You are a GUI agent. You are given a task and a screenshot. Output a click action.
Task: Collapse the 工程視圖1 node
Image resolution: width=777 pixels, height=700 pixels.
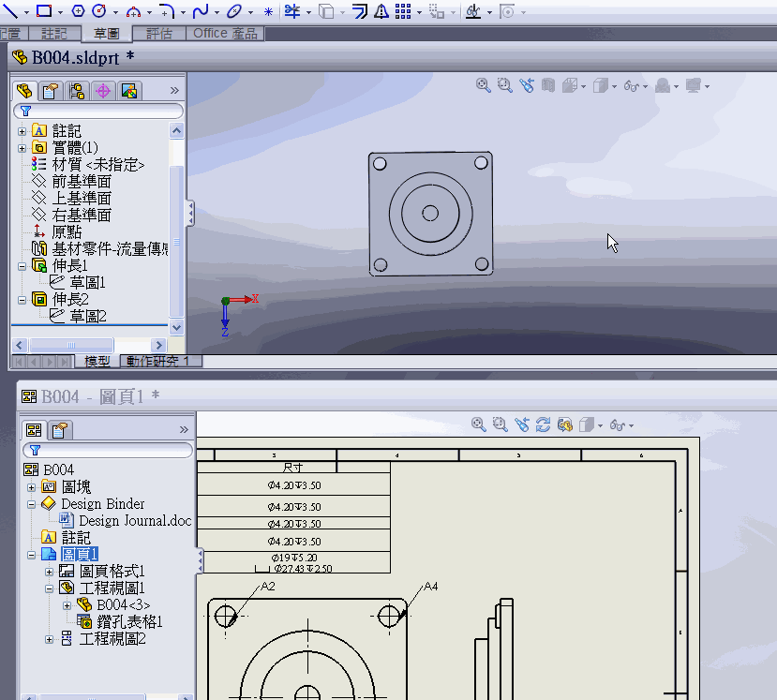click(49, 588)
